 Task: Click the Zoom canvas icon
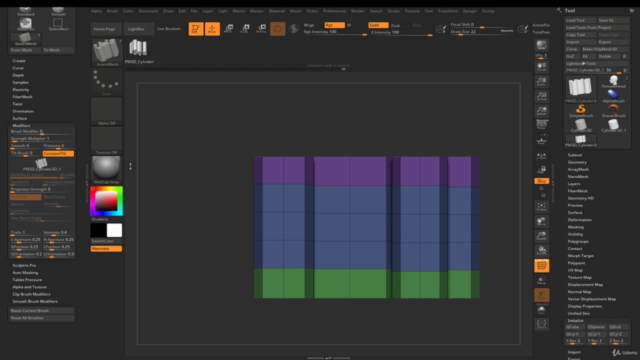point(542,82)
